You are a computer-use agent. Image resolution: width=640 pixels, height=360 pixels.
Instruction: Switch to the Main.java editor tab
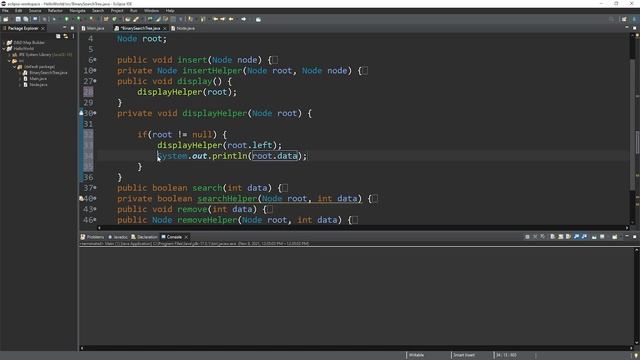(x=93, y=28)
